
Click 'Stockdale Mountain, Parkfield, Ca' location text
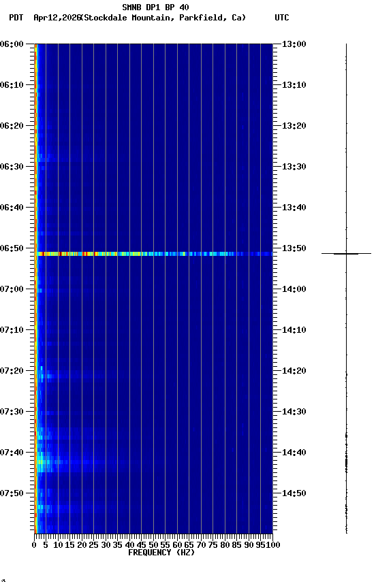(x=164, y=18)
